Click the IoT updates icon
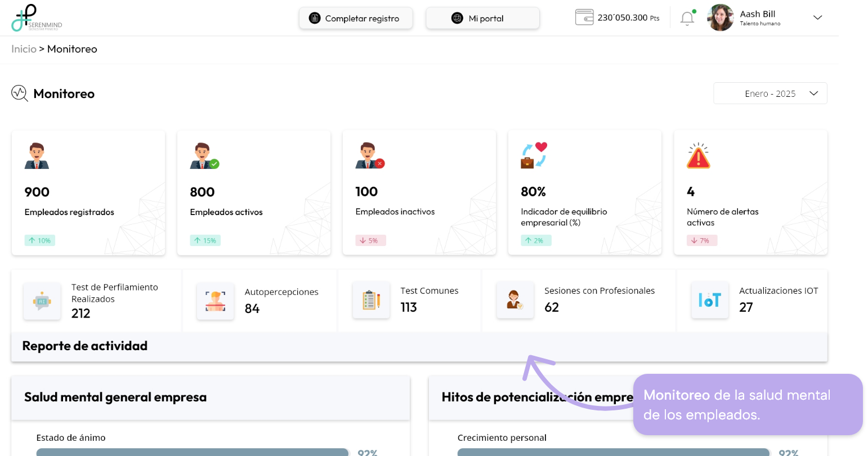868x456 pixels. pos(709,301)
